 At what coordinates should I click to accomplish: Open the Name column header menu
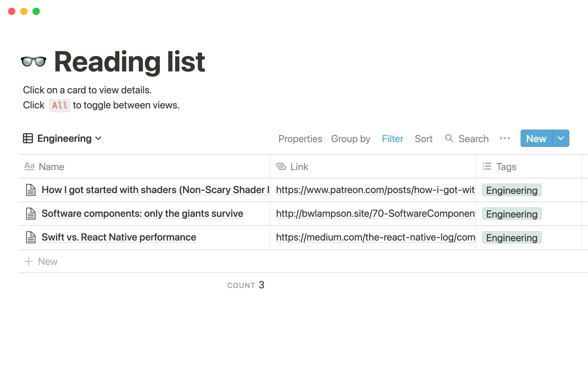coord(51,167)
